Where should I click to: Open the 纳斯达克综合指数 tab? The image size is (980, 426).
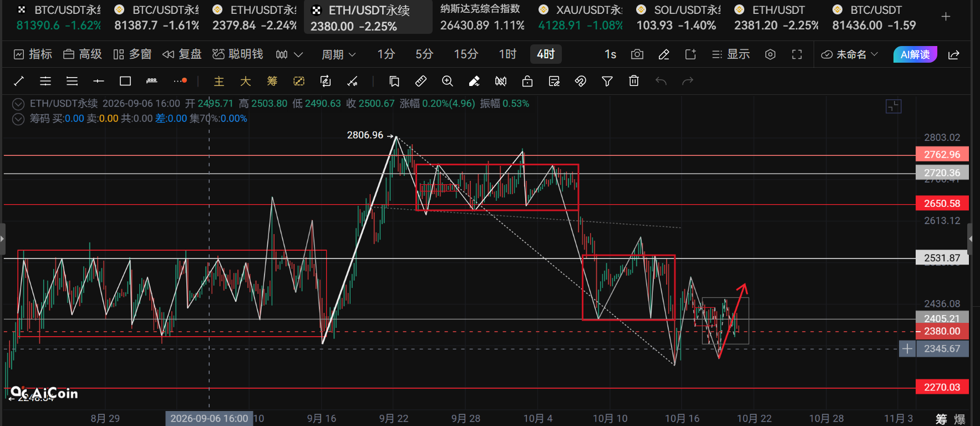pos(483,17)
